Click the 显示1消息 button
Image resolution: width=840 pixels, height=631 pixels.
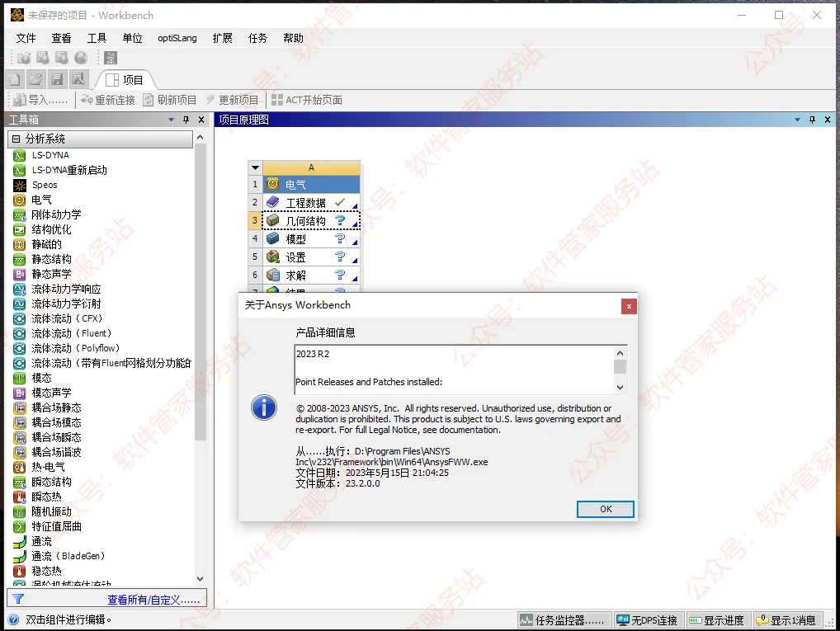tap(789, 620)
